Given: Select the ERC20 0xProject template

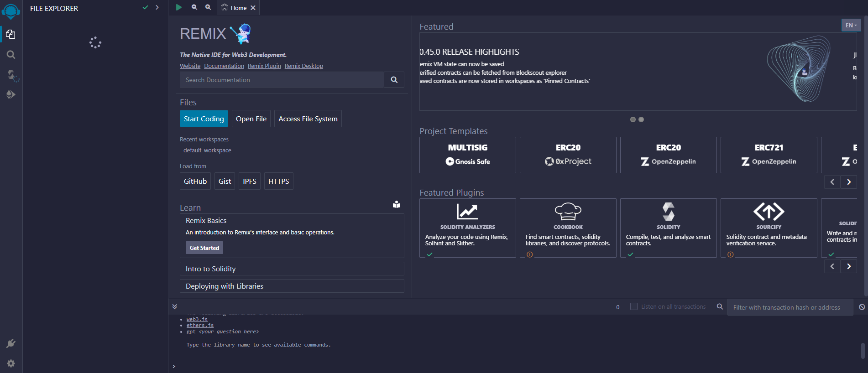Looking at the screenshot, I should 568,155.
